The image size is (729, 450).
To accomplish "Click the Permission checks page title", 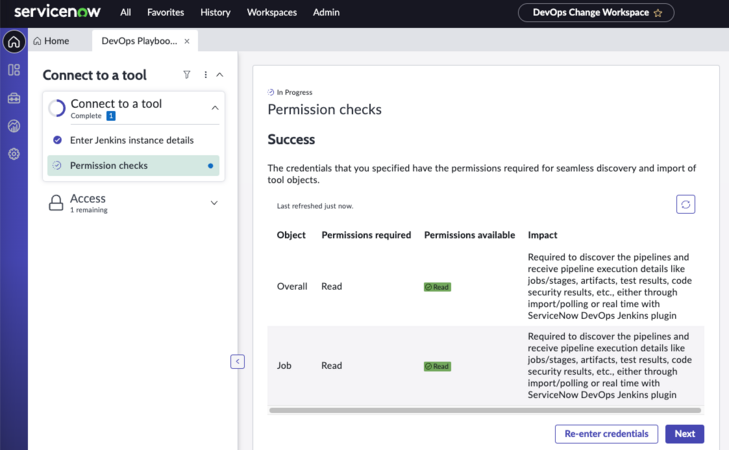I will click(x=325, y=109).
